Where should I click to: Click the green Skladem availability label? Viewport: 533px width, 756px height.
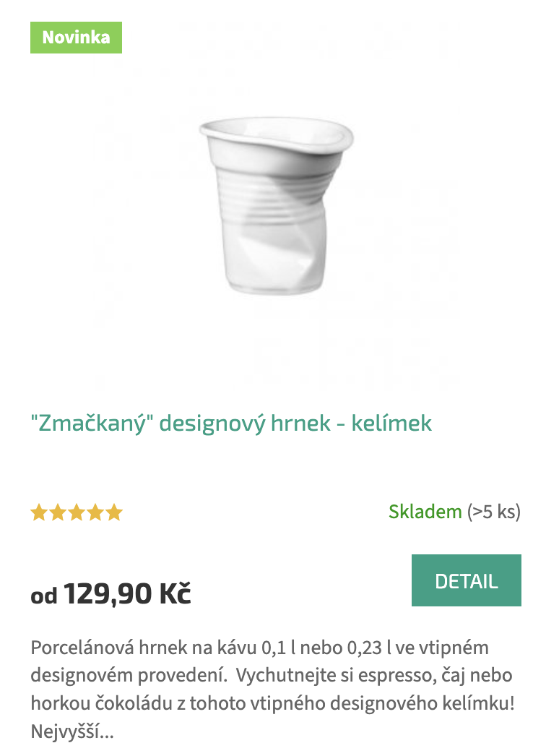pyautogui.click(x=425, y=512)
